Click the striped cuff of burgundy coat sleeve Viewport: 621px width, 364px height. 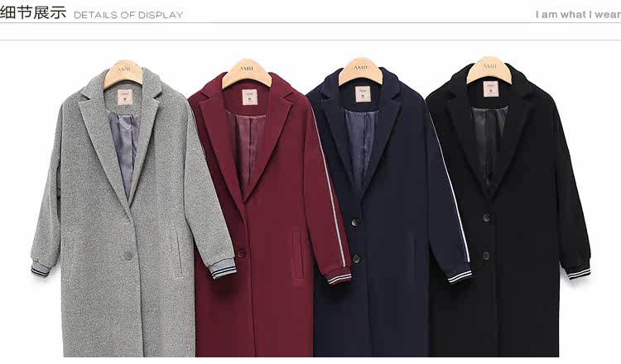[x=339, y=276]
